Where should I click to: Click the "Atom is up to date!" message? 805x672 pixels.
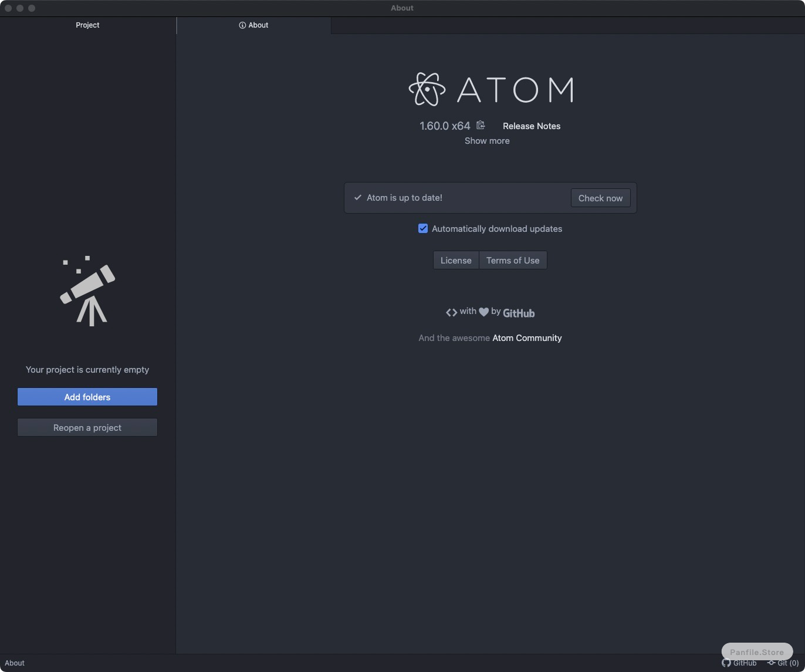[x=404, y=198]
